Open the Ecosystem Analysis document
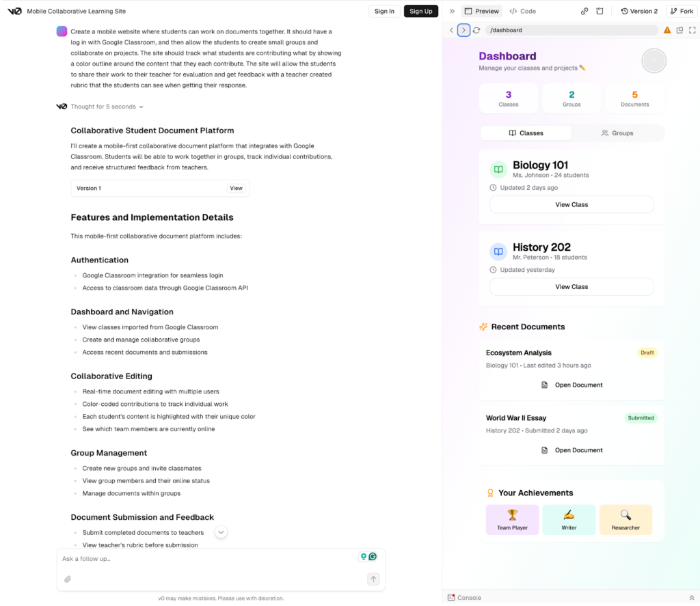 point(571,385)
